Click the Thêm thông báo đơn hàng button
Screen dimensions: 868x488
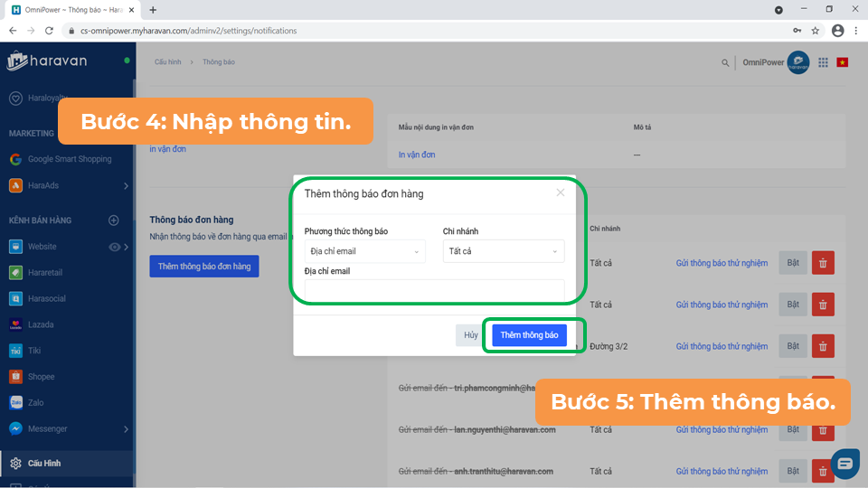point(204,266)
